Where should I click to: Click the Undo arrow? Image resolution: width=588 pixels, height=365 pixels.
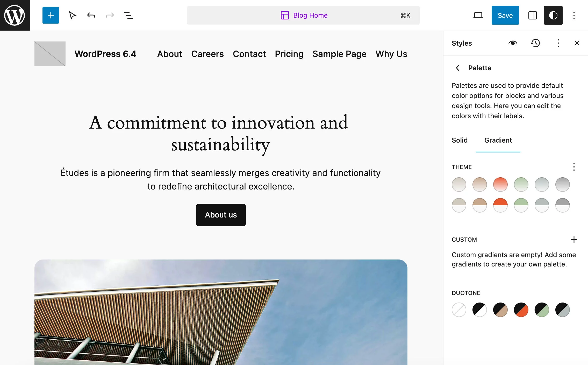tap(91, 15)
